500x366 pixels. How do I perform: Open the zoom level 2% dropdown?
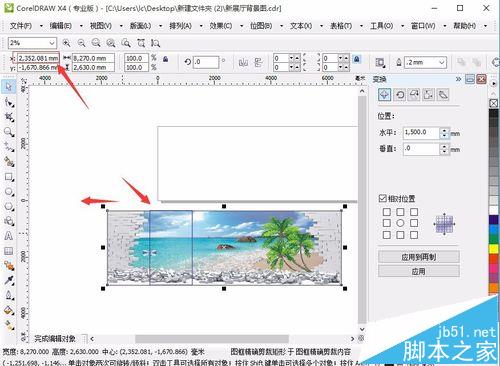[x=52, y=43]
